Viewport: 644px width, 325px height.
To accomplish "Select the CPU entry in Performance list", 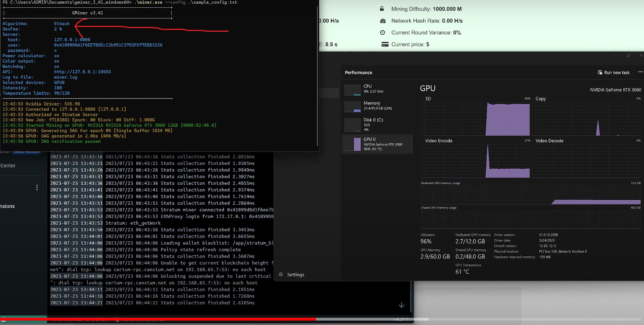I will 377,89.
